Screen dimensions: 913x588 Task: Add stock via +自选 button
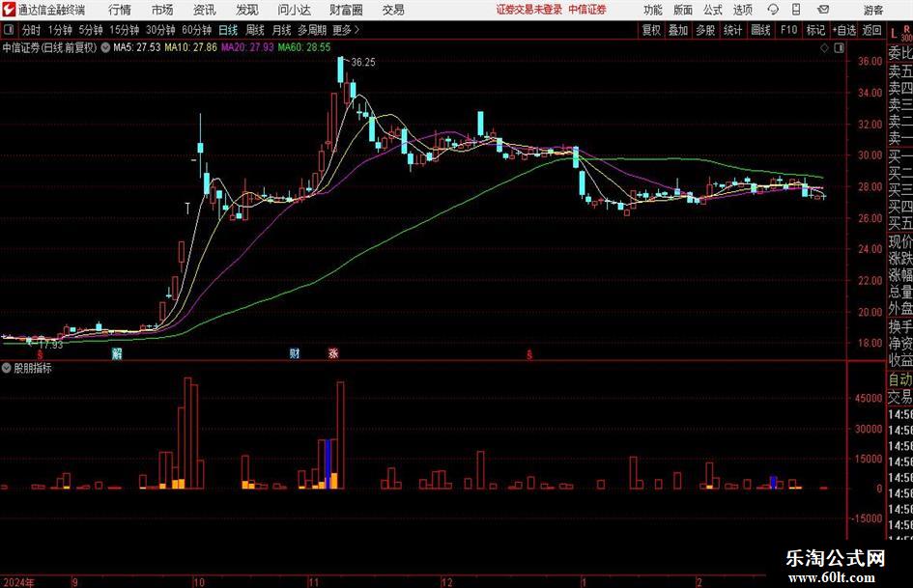pyautogui.click(x=844, y=30)
